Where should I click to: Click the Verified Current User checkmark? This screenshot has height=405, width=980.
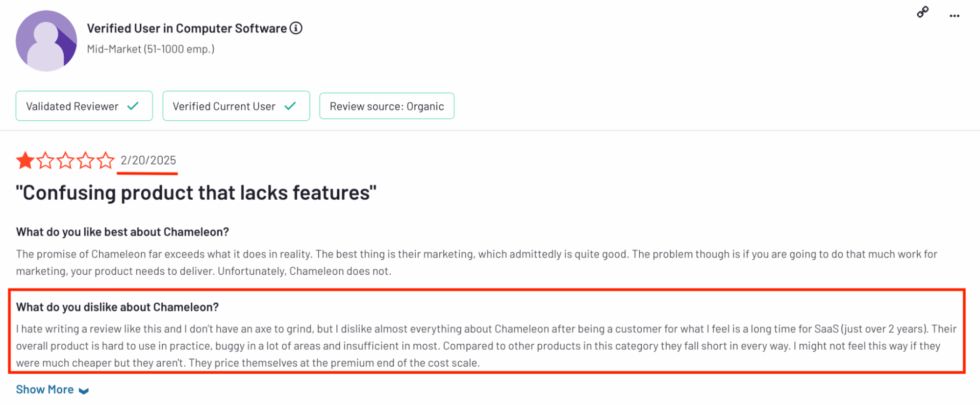[290, 106]
